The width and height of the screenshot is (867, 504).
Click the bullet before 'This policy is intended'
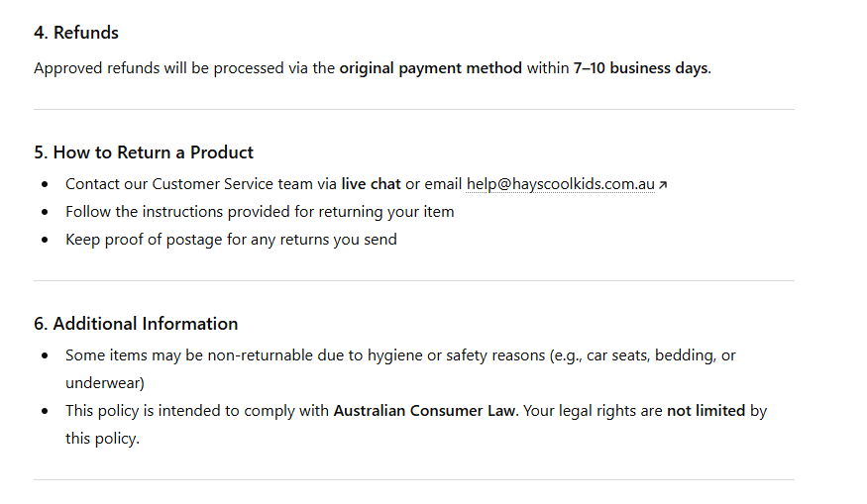pyautogui.click(x=45, y=411)
